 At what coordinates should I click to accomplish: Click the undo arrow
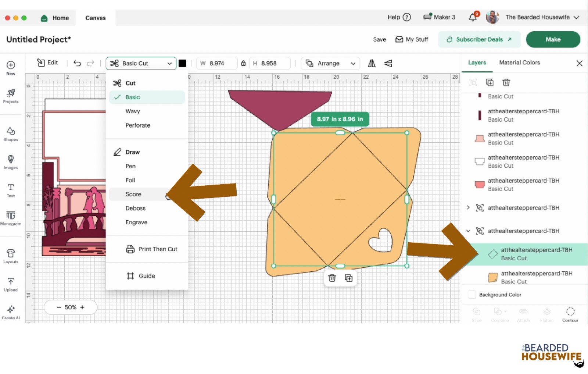(77, 63)
